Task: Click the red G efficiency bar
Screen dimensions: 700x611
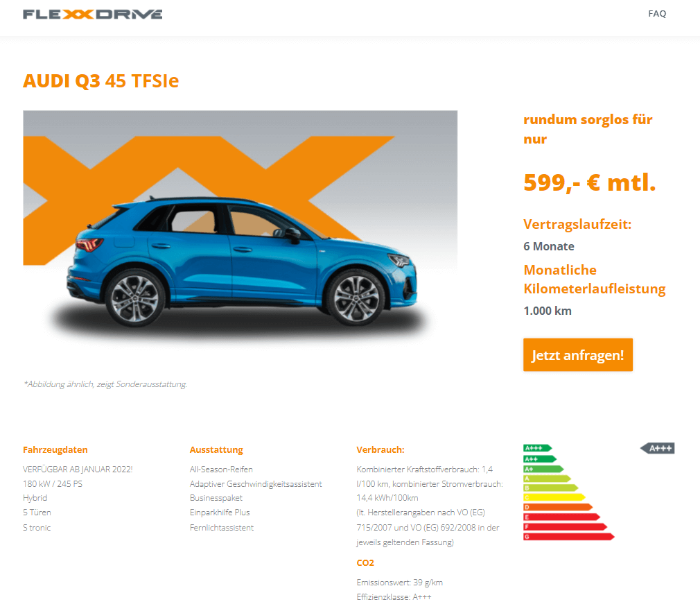Action: pos(569,536)
